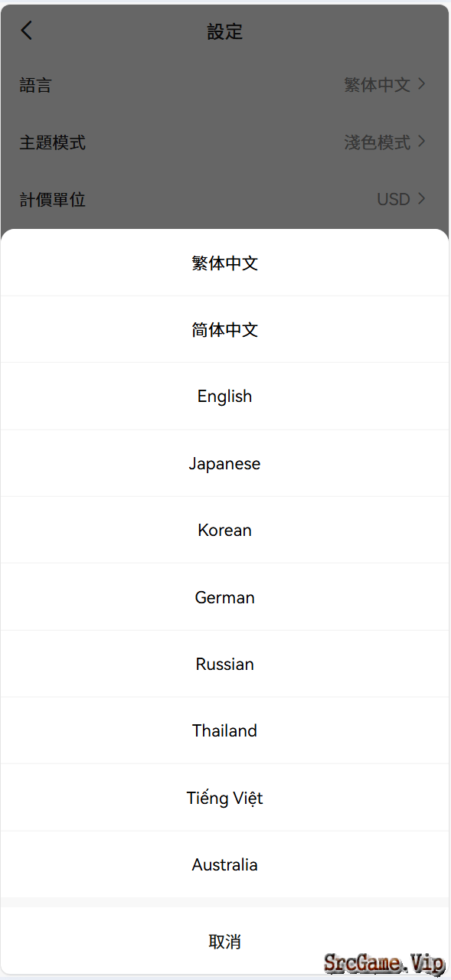Viewport: 451px width, 980px height.
Task: Tap the back arrow icon
Action: click(27, 31)
